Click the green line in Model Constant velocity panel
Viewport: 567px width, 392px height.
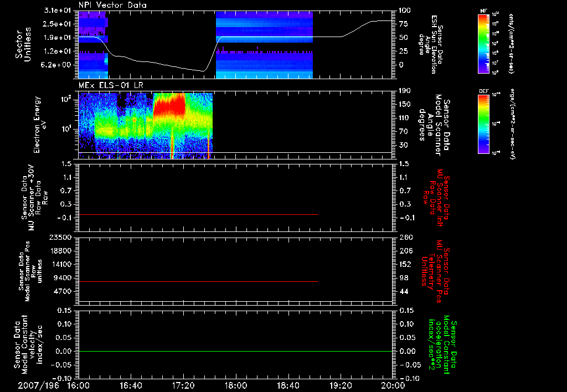[x=235, y=351]
